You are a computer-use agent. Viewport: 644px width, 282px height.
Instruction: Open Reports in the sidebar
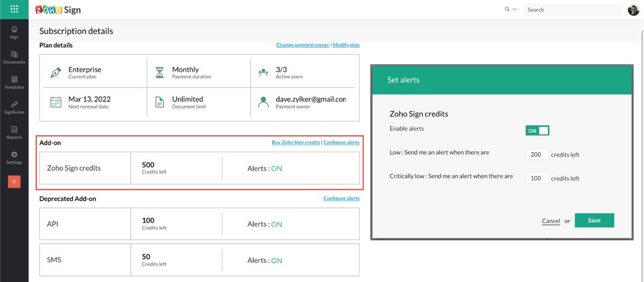(x=14, y=133)
